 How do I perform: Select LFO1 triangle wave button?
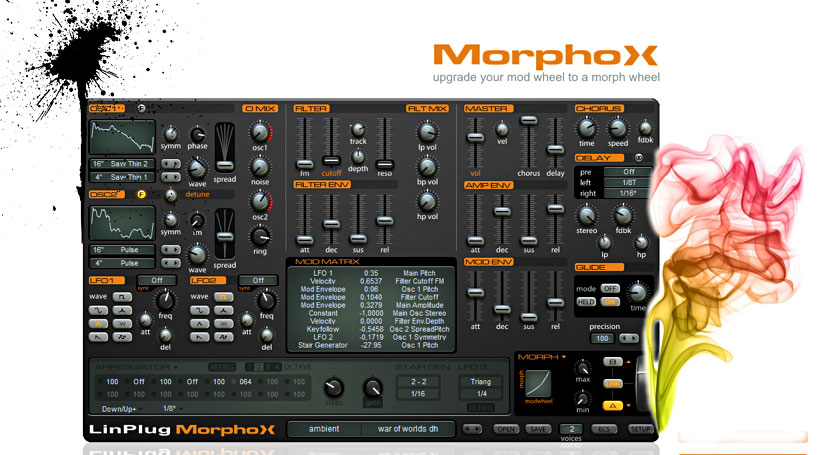point(98,324)
